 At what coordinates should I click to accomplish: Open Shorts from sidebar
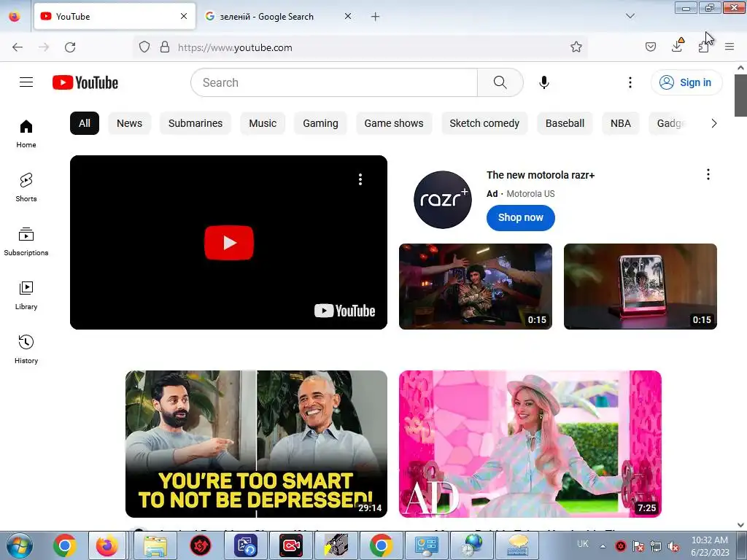(x=26, y=187)
